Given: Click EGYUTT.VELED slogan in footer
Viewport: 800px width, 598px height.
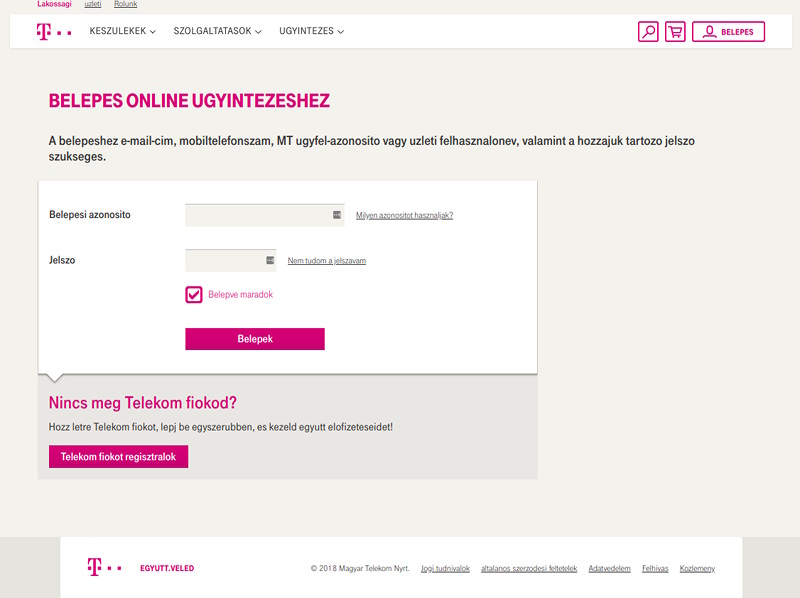Looking at the screenshot, I should 167,568.
